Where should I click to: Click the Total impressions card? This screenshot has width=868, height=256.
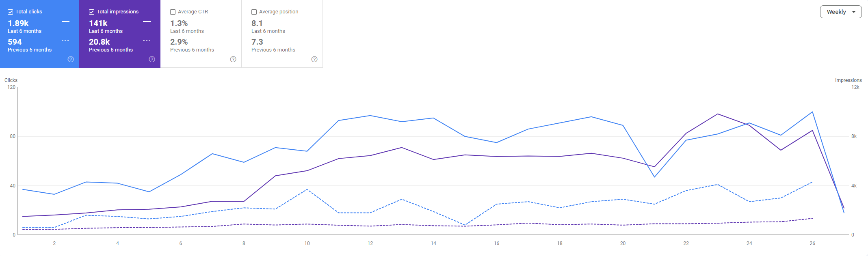[x=120, y=34]
